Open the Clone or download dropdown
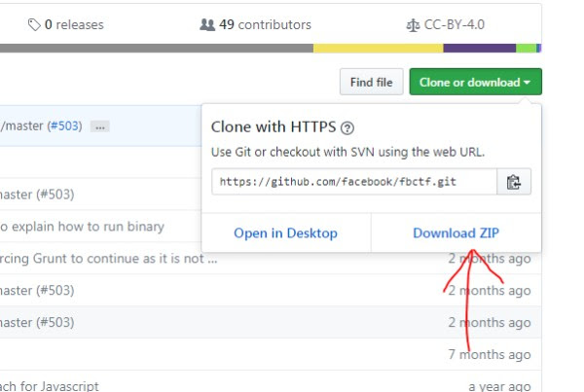The width and height of the screenshot is (584, 392). click(475, 82)
